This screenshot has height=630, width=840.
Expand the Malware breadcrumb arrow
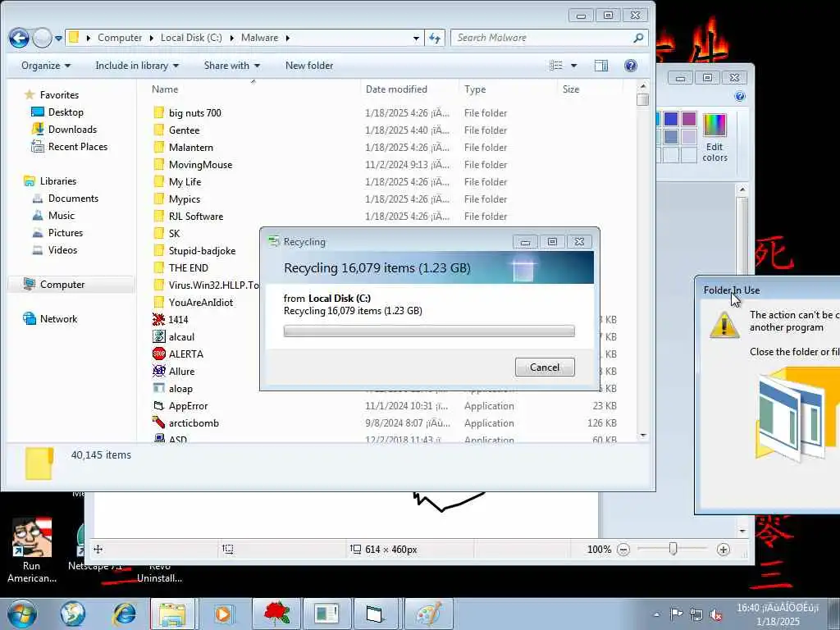coord(288,38)
